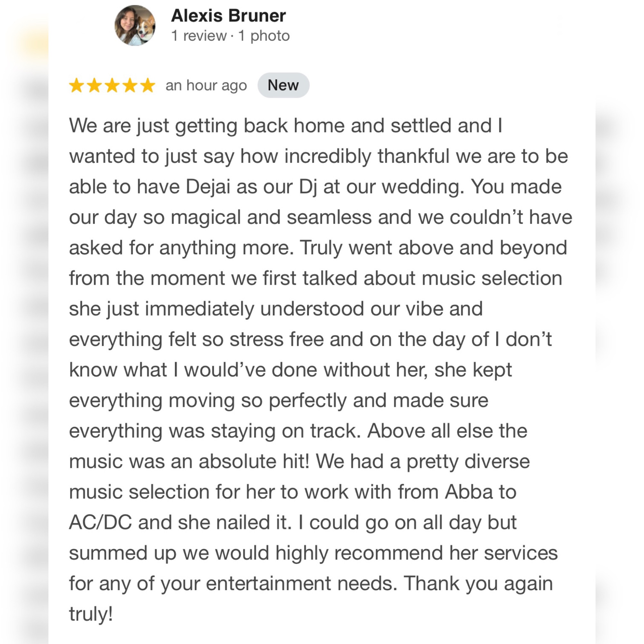The width and height of the screenshot is (644, 644).
Task: Click the "1 photo" count text
Action: [264, 36]
